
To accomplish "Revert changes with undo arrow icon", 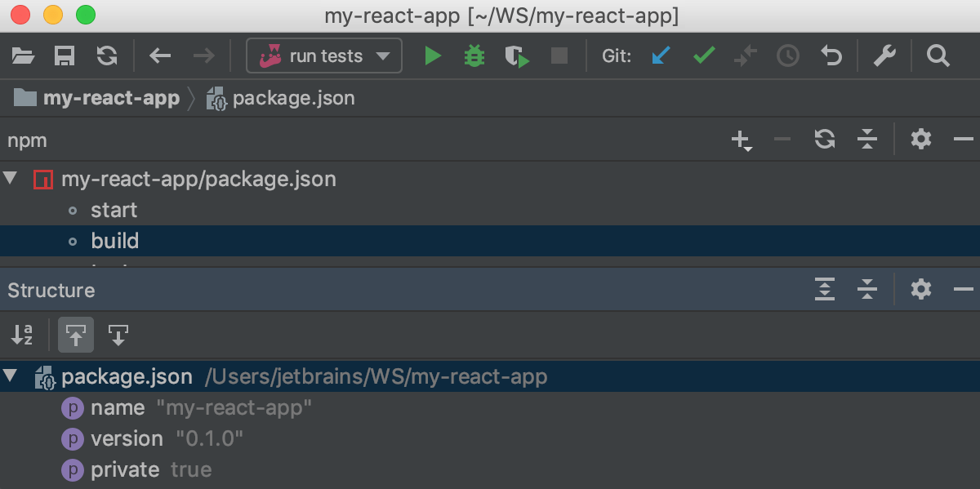I will click(831, 56).
